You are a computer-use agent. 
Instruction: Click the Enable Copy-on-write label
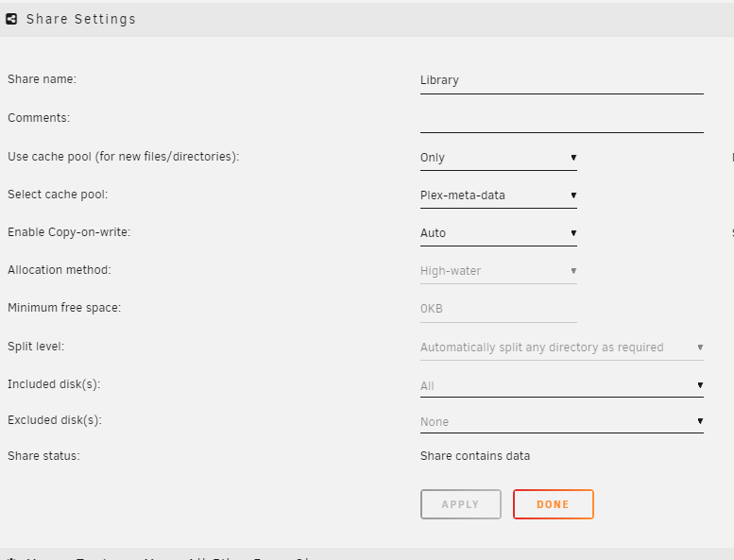[x=69, y=232]
